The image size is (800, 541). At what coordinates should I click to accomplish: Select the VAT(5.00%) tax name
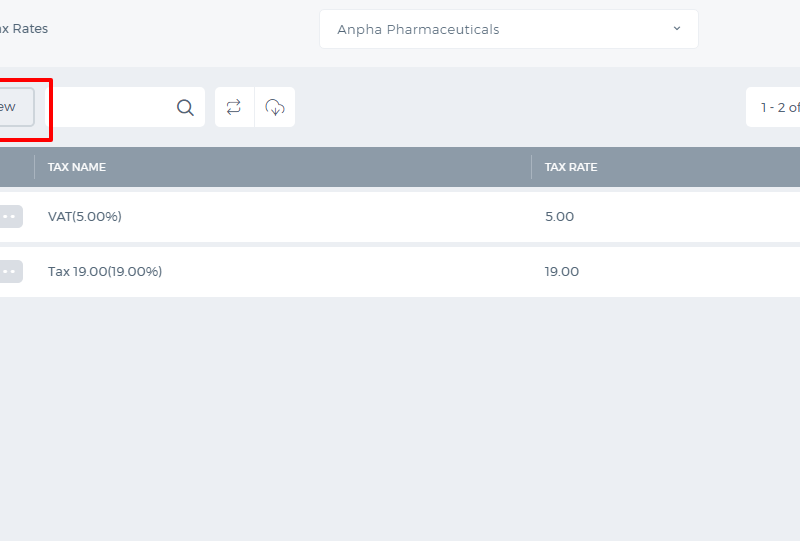(x=85, y=216)
